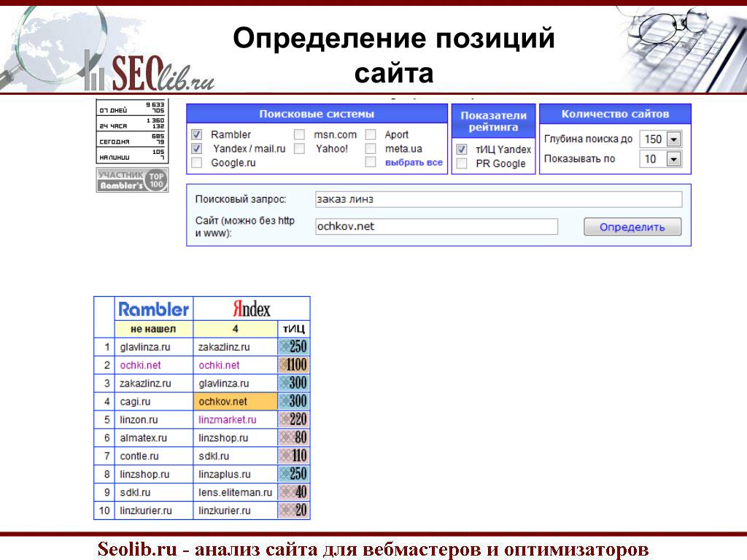Click the 220 тИЦ badge for linzmarket.ru
This screenshot has width=747, height=560.
pos(293,419)
